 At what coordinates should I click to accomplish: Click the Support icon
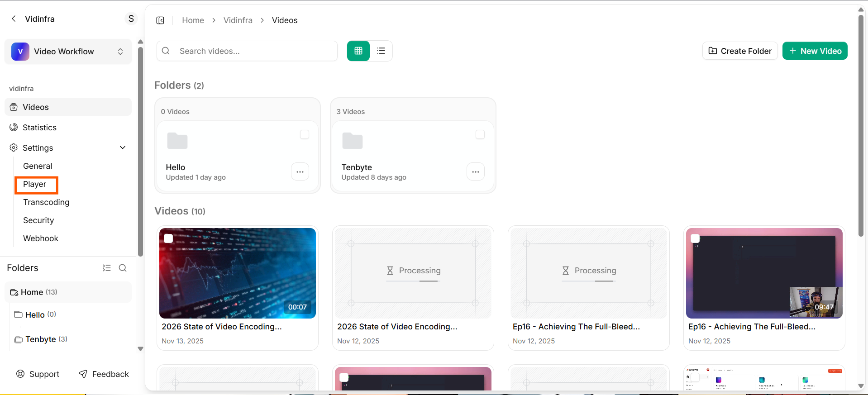click(20, 374)
